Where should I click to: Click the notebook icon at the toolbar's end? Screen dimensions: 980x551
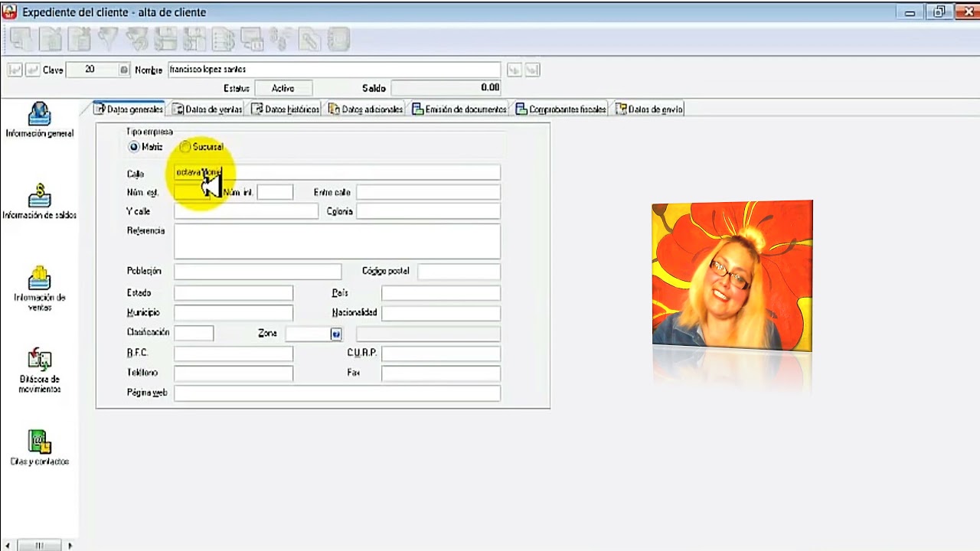338,39
